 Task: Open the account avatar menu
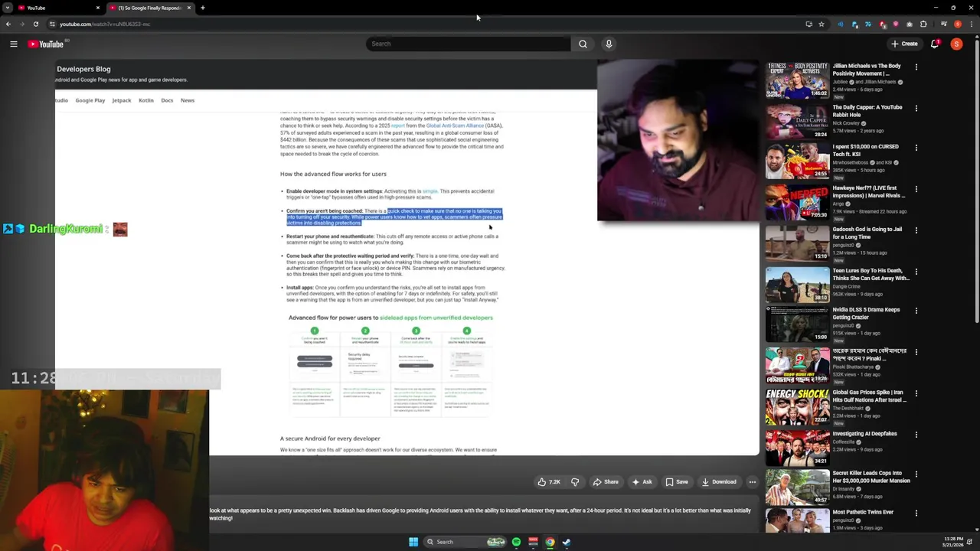[x=956, y=44]
